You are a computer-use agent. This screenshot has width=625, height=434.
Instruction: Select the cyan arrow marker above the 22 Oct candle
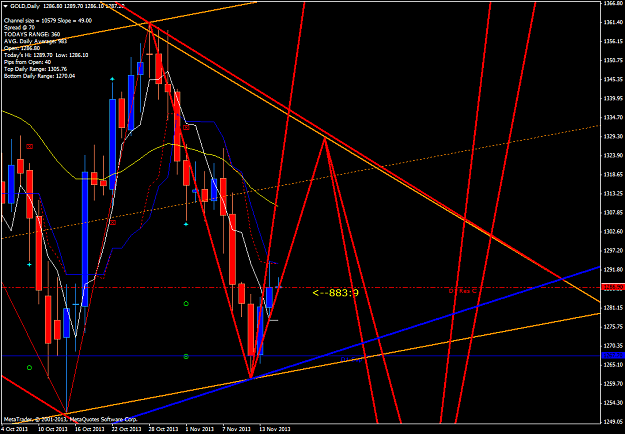pos(112,79)
